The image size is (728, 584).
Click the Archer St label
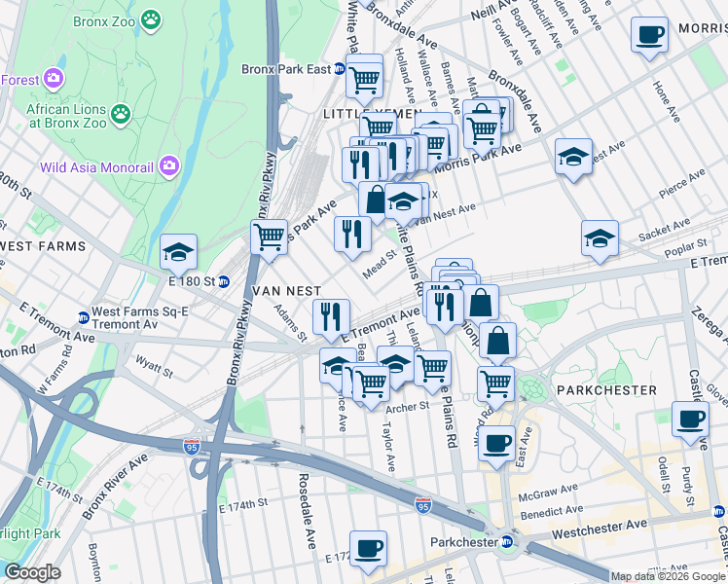[408, 407]
